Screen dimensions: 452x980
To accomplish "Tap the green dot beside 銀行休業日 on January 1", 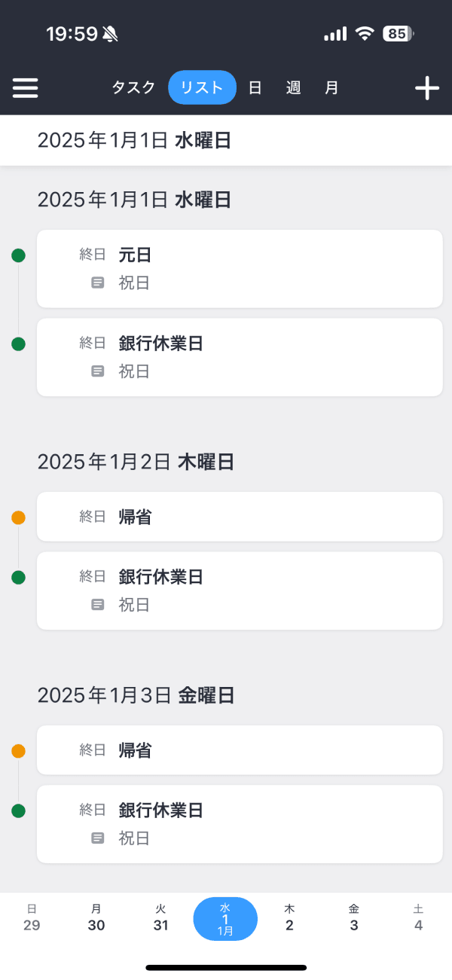I will [18, 343].
